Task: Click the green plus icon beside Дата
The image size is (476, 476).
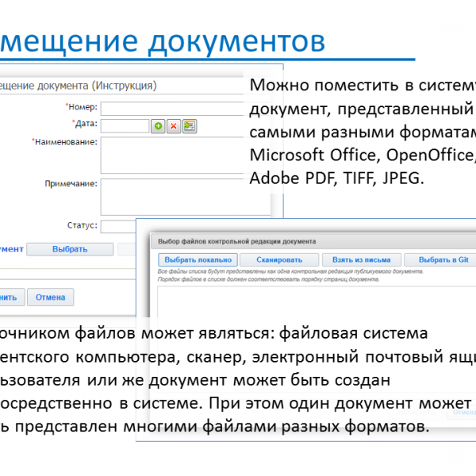Action: (159, 125)
